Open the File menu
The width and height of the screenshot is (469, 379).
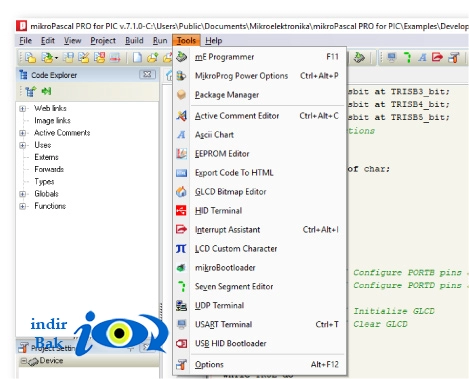pos(26,41)
